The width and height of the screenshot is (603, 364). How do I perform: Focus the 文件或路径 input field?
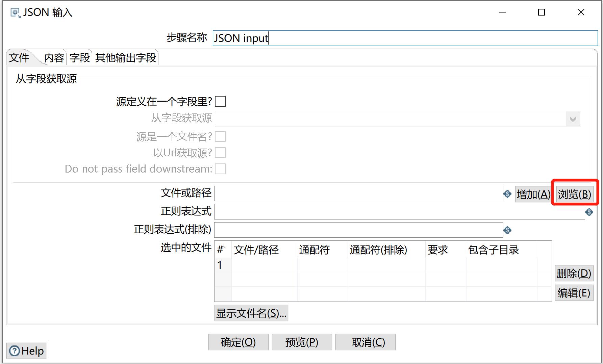point(359,193)
